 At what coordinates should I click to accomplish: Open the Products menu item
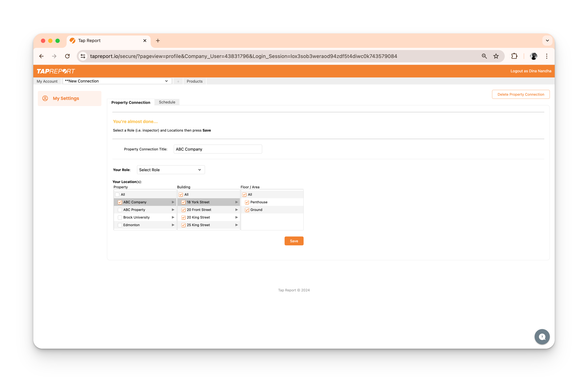click(194, 81)
